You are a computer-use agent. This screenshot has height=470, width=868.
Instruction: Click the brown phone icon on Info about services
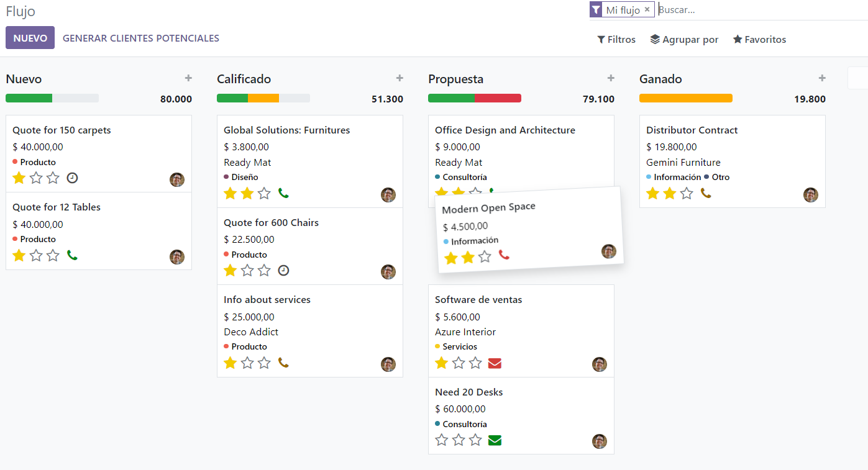point(284,363)
